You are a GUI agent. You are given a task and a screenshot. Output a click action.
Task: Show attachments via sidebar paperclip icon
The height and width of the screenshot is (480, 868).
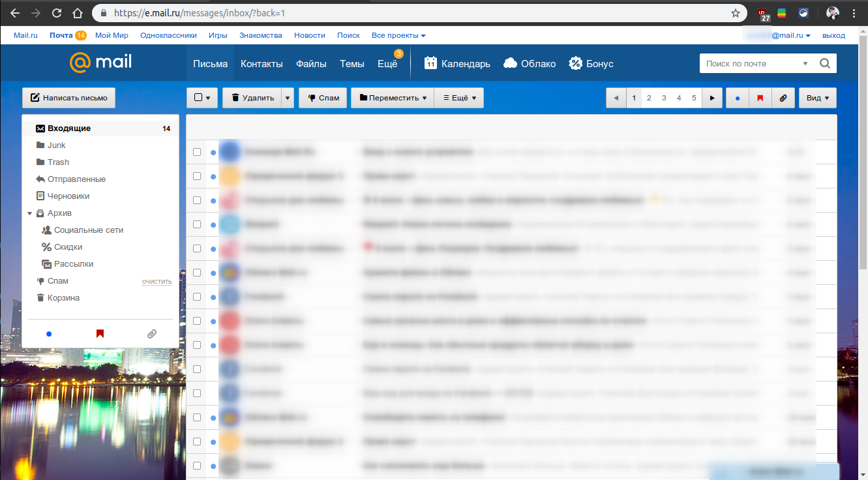[152, 334]
